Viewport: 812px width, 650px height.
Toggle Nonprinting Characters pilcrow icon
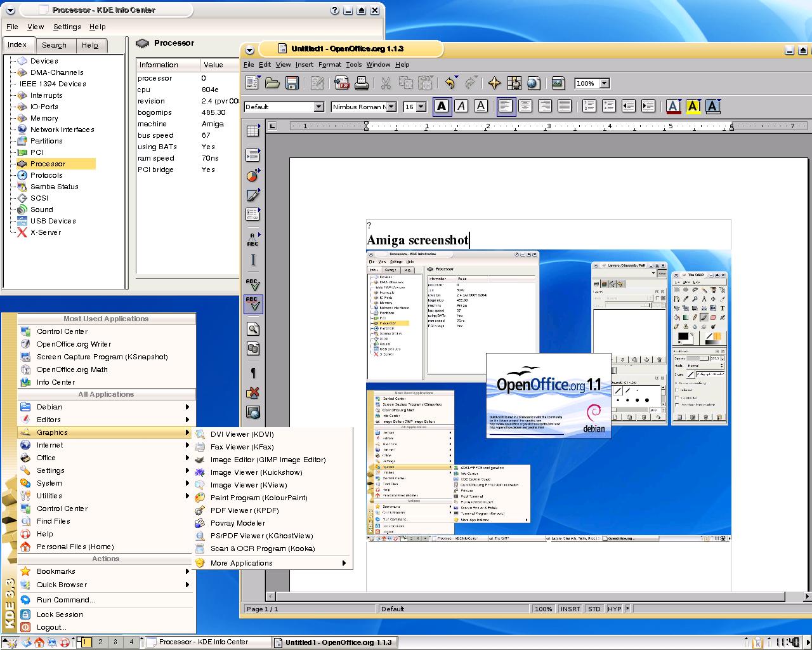pyautogui.click(x=253, y=373)
